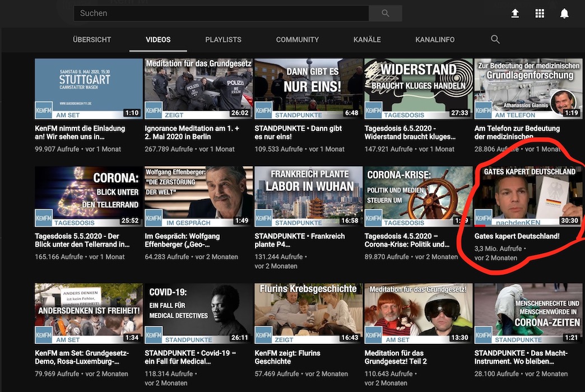
Task: Type in the Suchen search field
Action: pyautogui.click(x=221, y=13)
